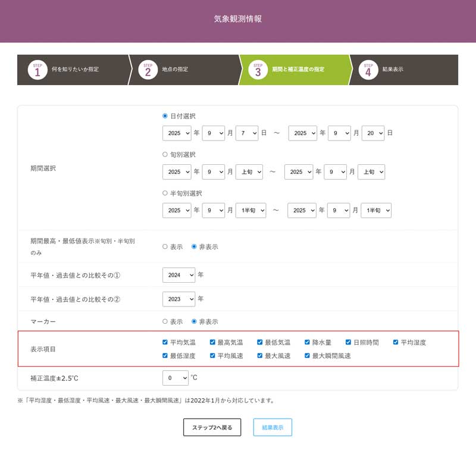Screen dimensions: 476x450
Task: Toggle the 日照時間 checkbox
Action: pyautogui.click(x=349, y=342)
